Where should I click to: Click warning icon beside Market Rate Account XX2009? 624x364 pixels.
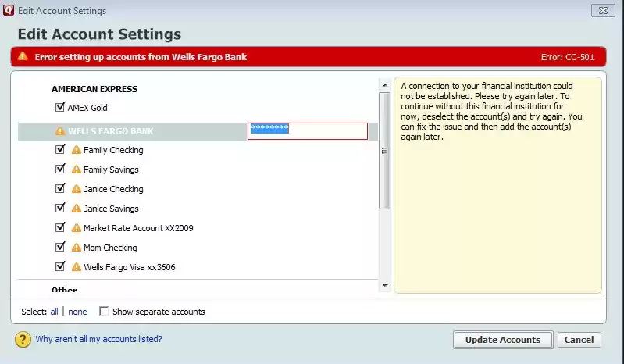pos(77,228)
